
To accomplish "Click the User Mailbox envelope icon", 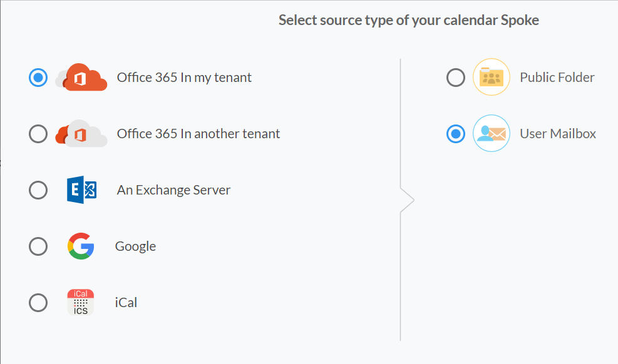I will [492, 133].
